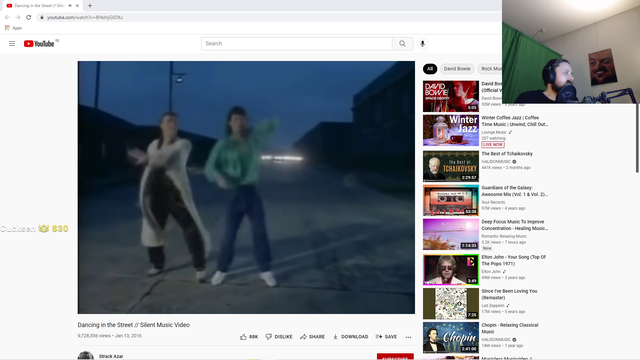Open Deep Focus Music thumbnail
The height and width of the screenshot is (360, 640).
click(451, 234)
